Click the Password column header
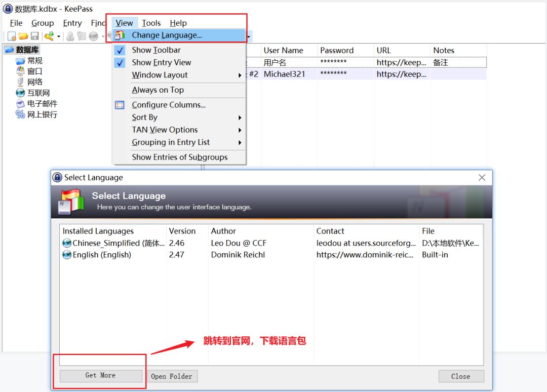The image size is (547, 392). (x=345, y=51)
